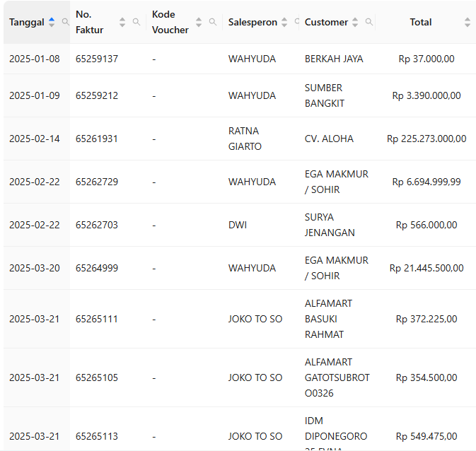Select the SURYA JENANGAN row customer

[330, 225]
